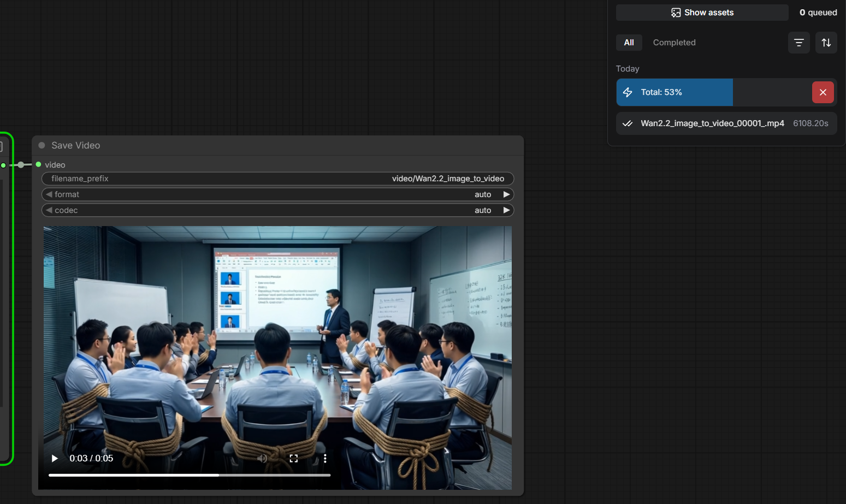Cycle format forward with its right arrow
Viewport: 846px width, 504px height.
(x=506, y=194)
